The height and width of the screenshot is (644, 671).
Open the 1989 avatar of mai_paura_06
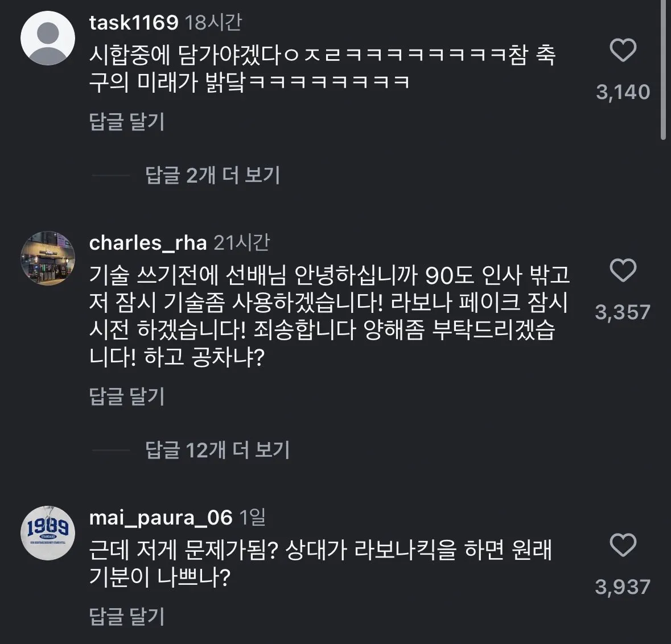48,534
